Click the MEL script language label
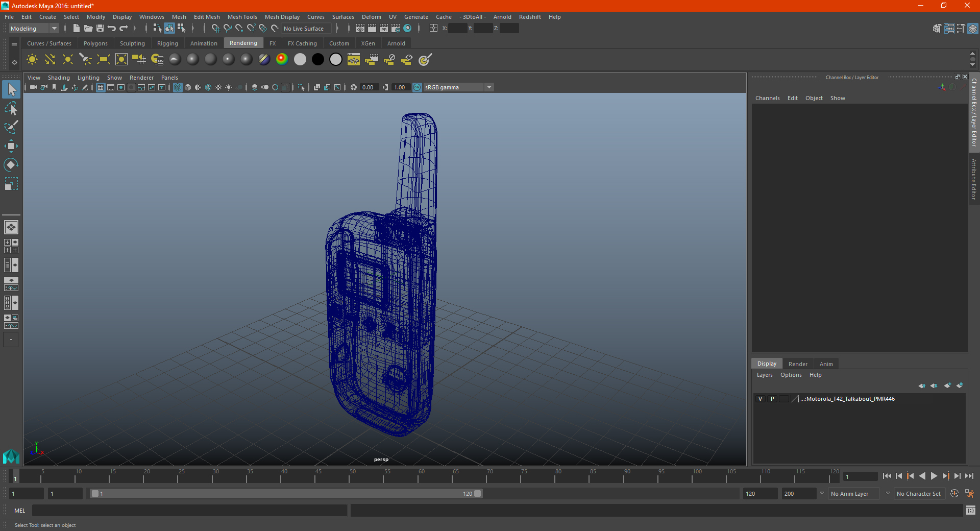The width and height of the screenshot is (980, 531). pos(20,511)
